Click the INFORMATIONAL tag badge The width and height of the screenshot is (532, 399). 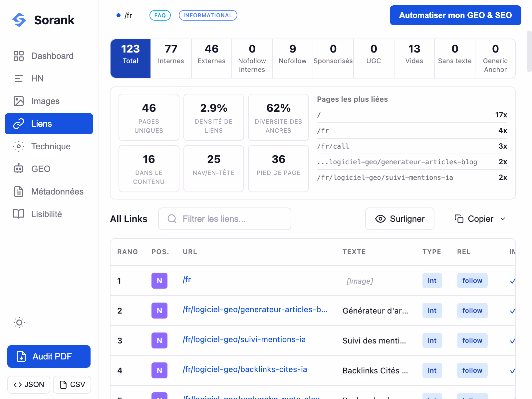[208, 15]
